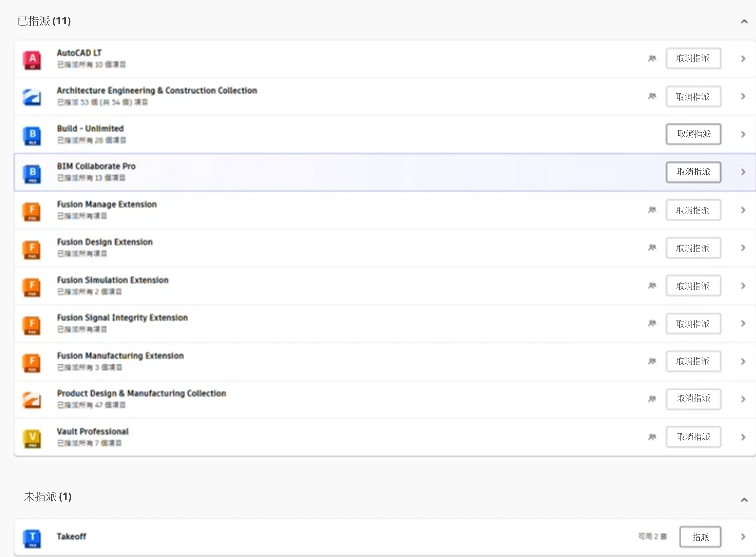Click the group icon on the Product Design & Manufacturing row
The width and height of the screenshot is (756, 557).
(x=652, y=399)
